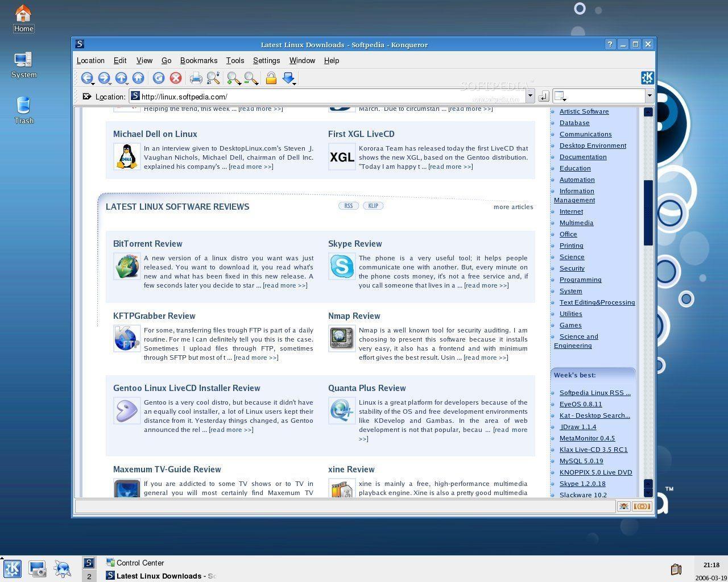
Task: Click the Zoom In magnifier icon
Action: (233, 78)
